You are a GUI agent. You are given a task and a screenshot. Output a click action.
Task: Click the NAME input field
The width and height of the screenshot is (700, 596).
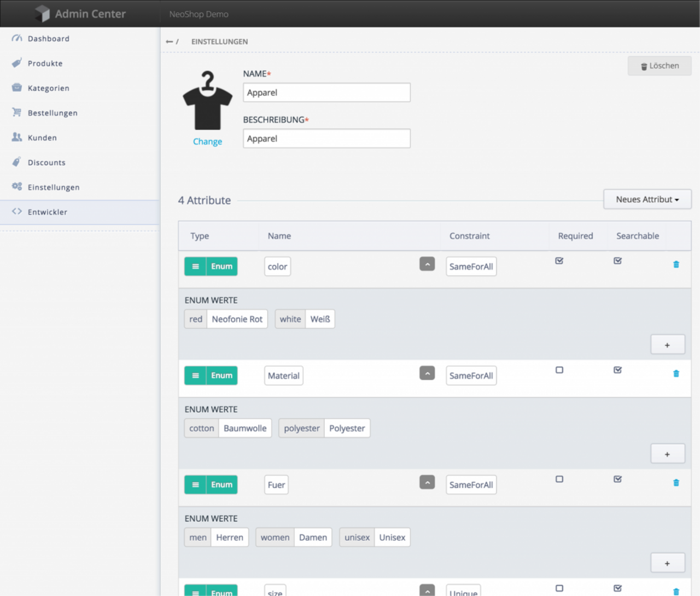click(326, 93)
